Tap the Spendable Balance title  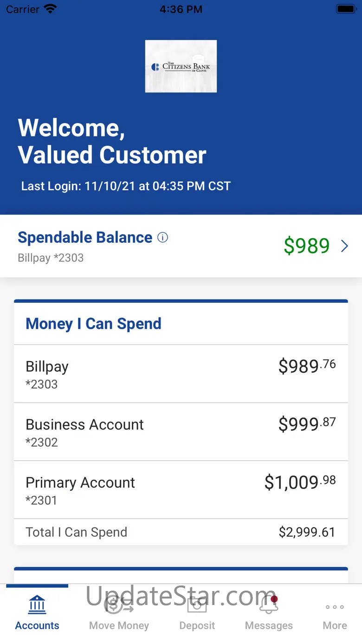pyautogui.click(x=85, y=237)
